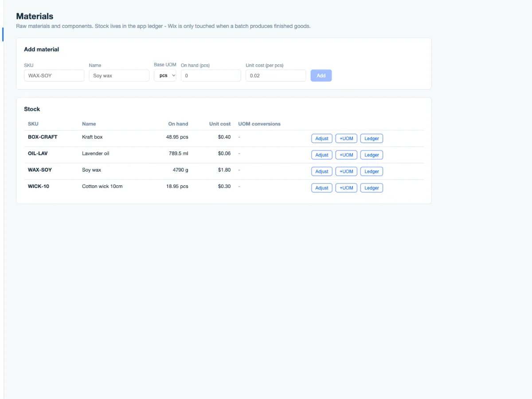Click the $0.06 unit cost value
Screen dimensions: 532x399
[x=224, y=153]
